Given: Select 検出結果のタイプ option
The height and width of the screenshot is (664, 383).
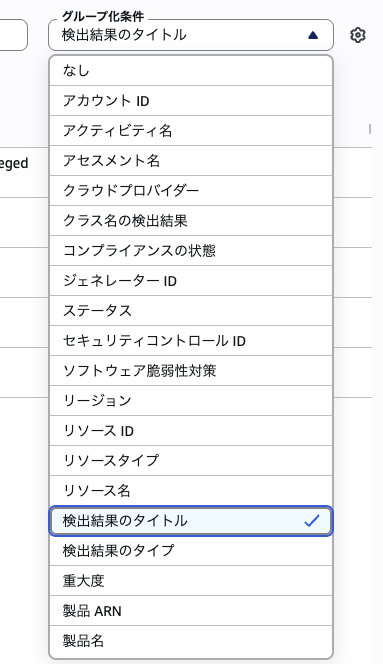Looking at the screenshot, I should click(191, 551).
